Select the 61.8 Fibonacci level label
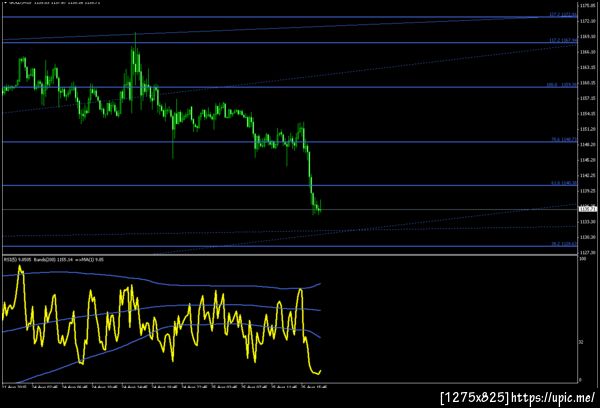Image resolution: width=600 pixels, height=408 pixels. (563, 183)
